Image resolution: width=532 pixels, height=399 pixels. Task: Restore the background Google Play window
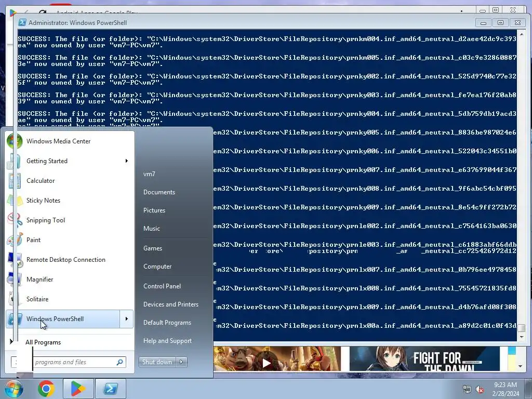[x=496, y=10]
